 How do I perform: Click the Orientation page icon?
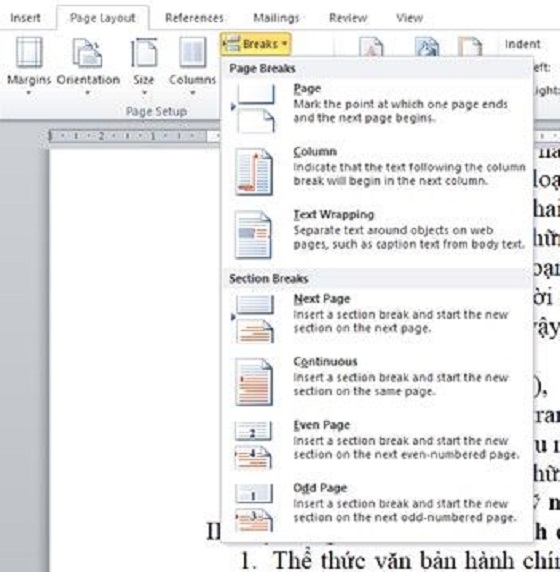pyautogui.click(x=87, y=53)
